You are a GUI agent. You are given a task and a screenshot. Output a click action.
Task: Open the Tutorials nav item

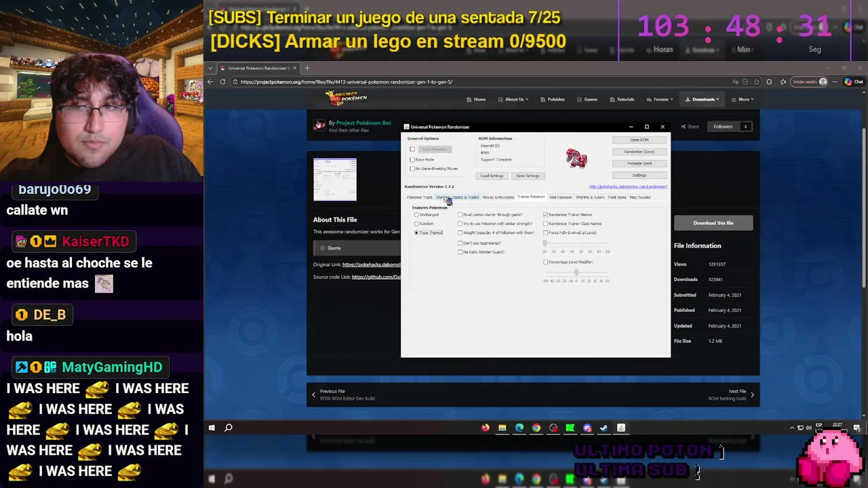pos(622,100)
